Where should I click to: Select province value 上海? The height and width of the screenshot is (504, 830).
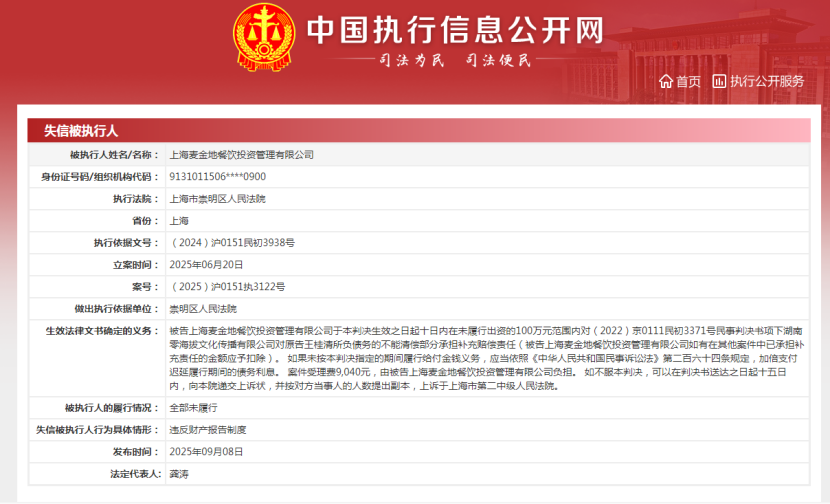tap(179, 221)
